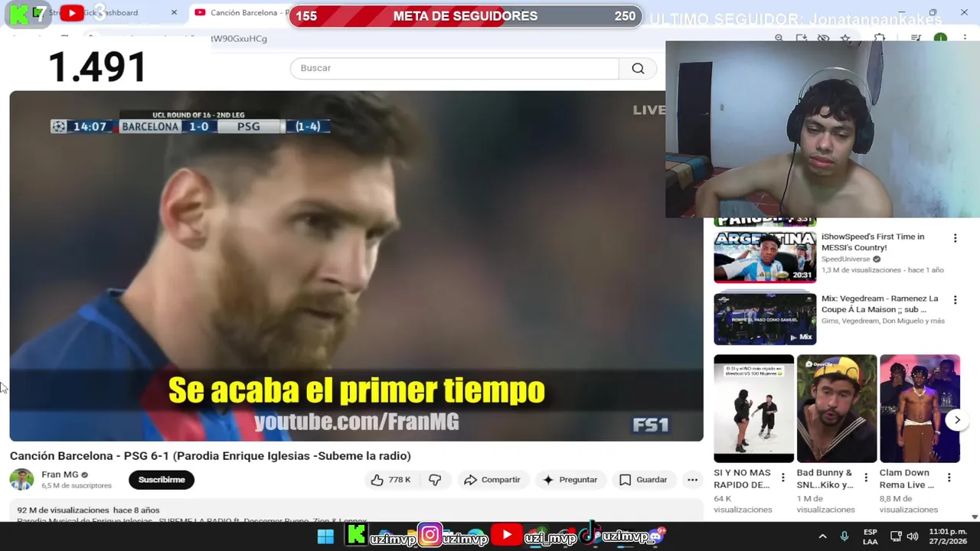Image resolution: width=980 pixels, height=551 pixels.
Task: Show next shorts with arrow button
Action: tap(957, 419)
